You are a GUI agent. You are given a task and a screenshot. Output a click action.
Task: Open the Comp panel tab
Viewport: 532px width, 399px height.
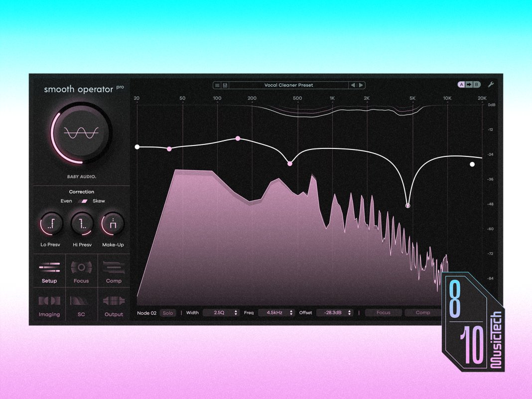tap(114, 271)
